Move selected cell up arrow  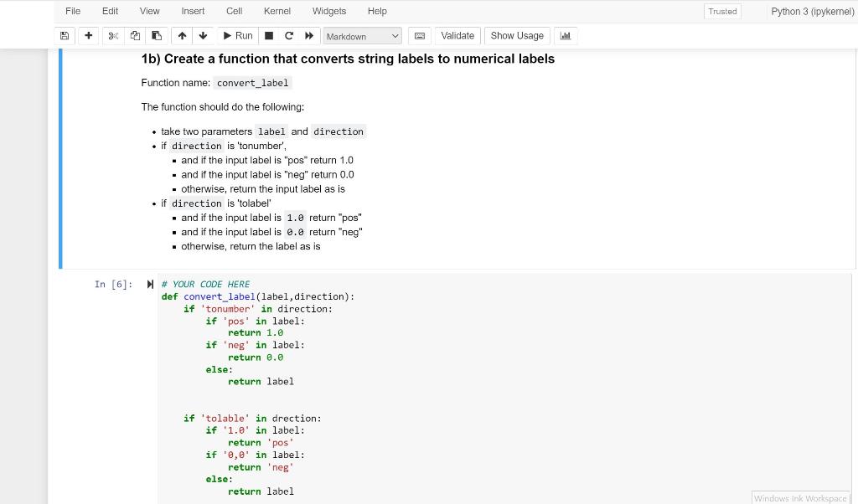[182, 36]
